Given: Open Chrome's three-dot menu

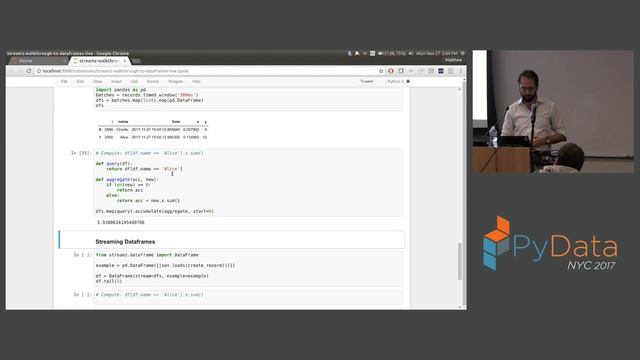Looking at the screenshot, I should 461,71.
